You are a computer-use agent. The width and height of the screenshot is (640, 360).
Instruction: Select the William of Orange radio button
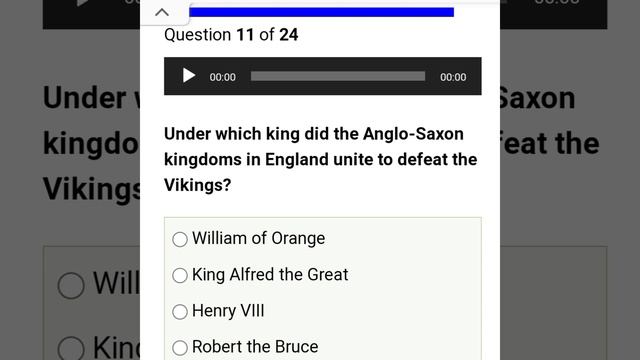180,240
